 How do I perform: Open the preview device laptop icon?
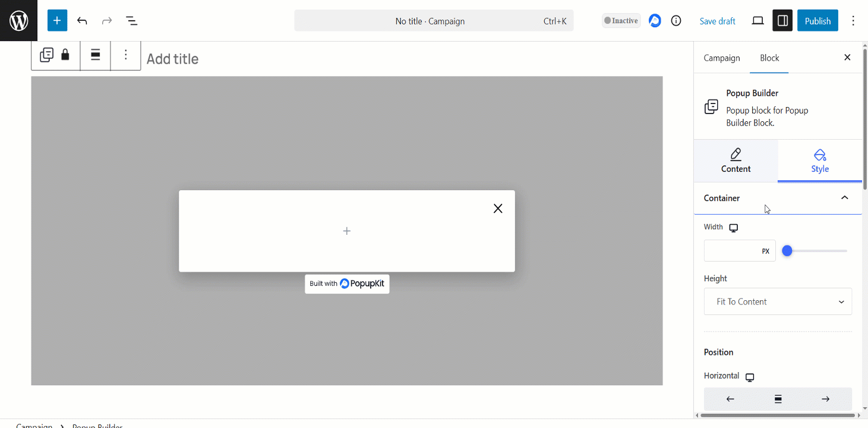pyautogui.click(x=757, y=21)
